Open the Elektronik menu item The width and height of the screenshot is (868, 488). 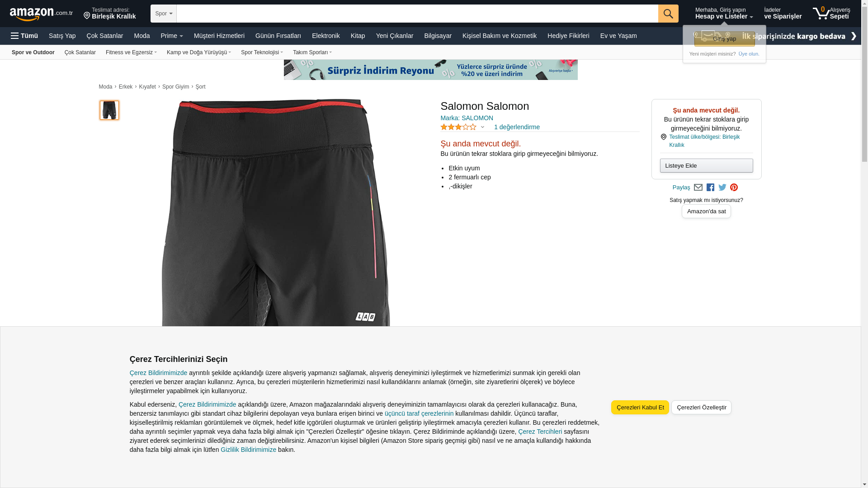click(x=325, y=36)
